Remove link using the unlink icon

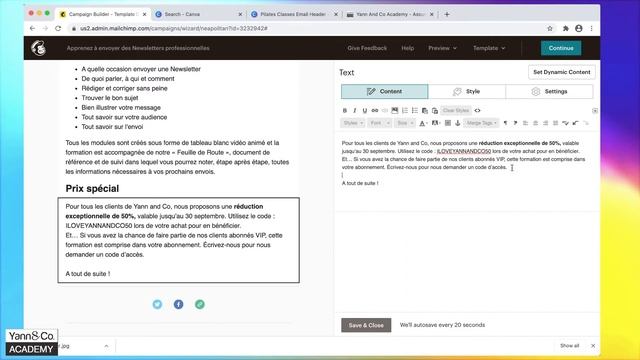point(384,111)
